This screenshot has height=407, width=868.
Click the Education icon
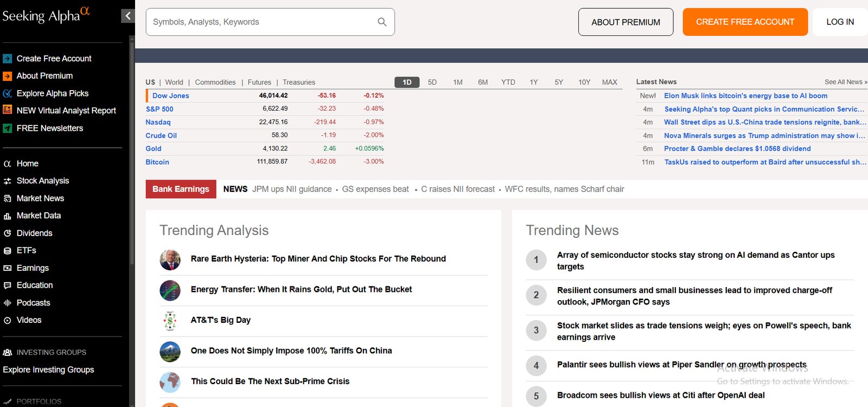point(8,285)
